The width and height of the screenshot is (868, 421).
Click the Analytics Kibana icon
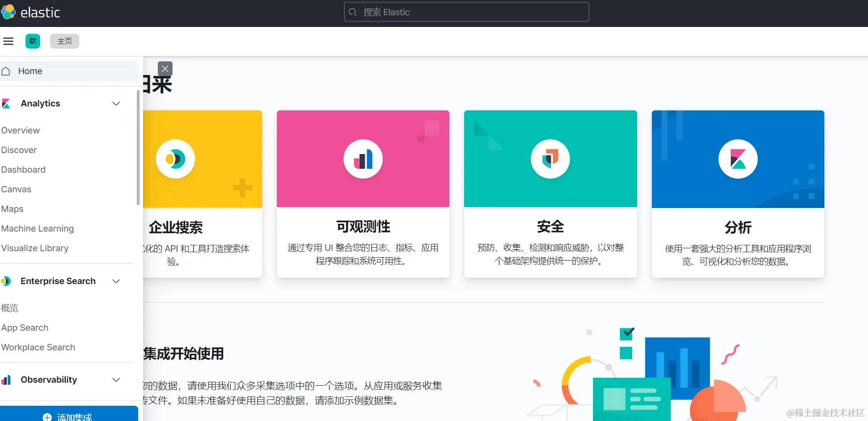tap(6, 104)
